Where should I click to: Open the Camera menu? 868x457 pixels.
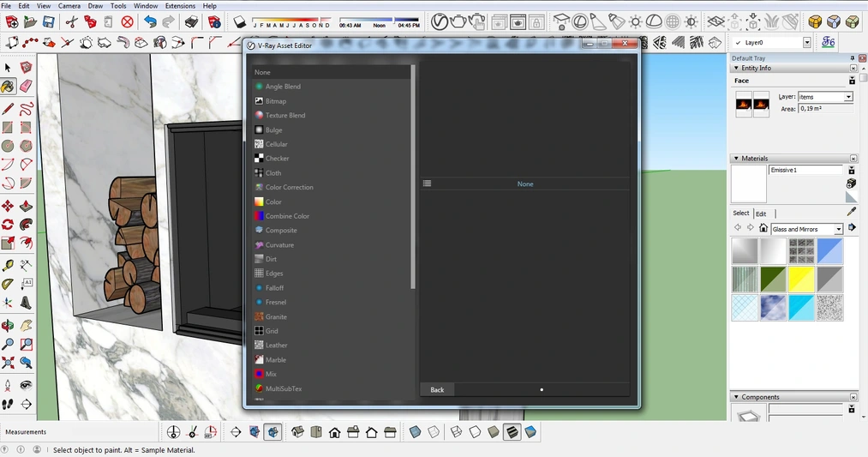click(x=69, y=5)
